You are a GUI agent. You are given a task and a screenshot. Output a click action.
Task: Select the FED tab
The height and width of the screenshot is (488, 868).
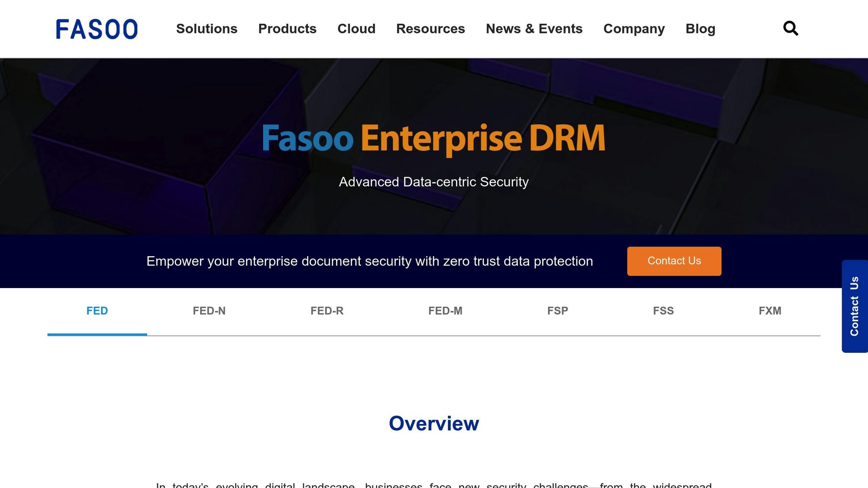pyautogui.click(x=97, y=311)
